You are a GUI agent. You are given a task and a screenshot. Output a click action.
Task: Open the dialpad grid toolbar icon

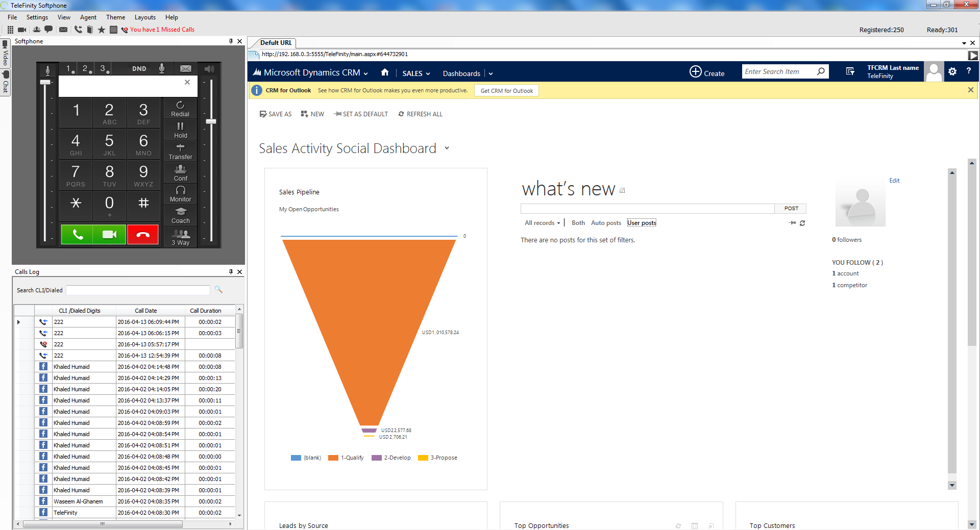pos(10,30)
